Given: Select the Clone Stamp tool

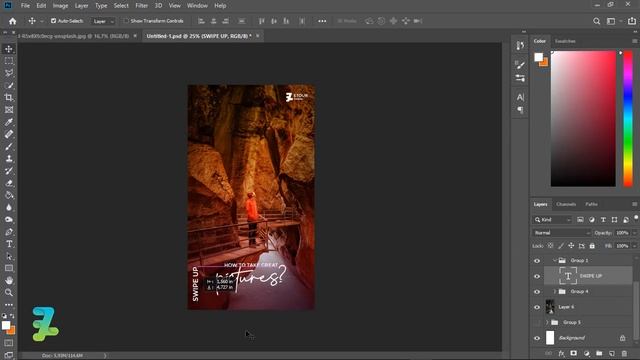Looking at the screenshot, I should tap(9, 159).
